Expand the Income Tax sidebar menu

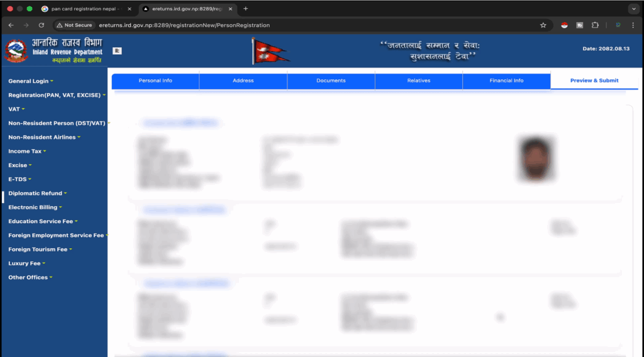tap(26, 151)
